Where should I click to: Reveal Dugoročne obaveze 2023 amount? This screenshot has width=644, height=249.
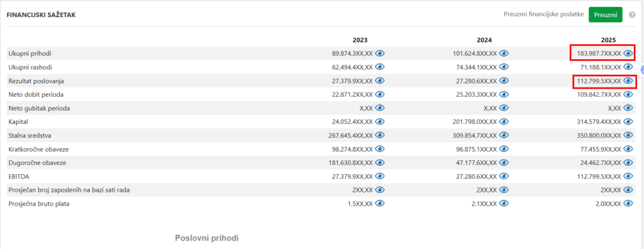coord(380,162)
